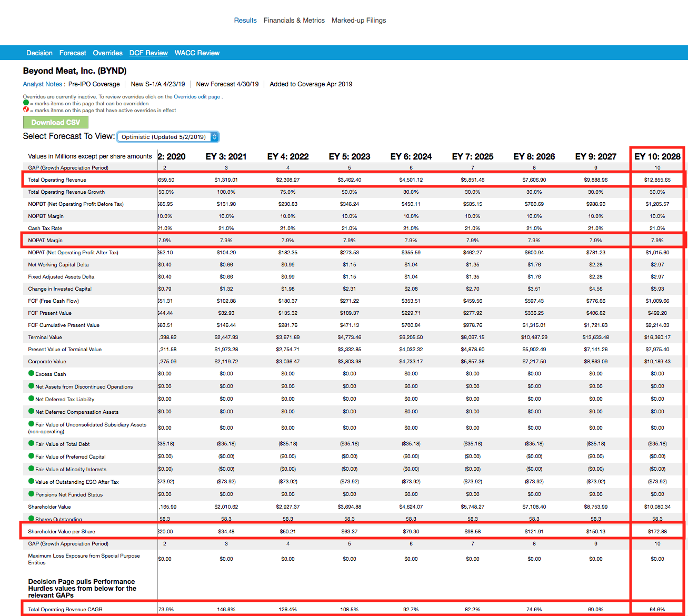Click the $172.88 shareholder value per share
688x616 pixels.
tap(657, 532)
